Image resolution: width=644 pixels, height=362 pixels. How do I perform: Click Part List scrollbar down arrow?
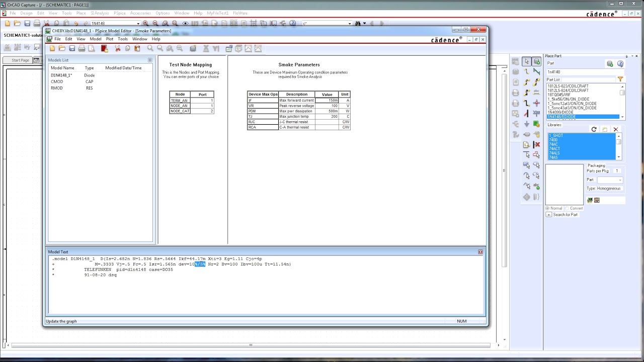pyautogui.click(x=622, y=117)
